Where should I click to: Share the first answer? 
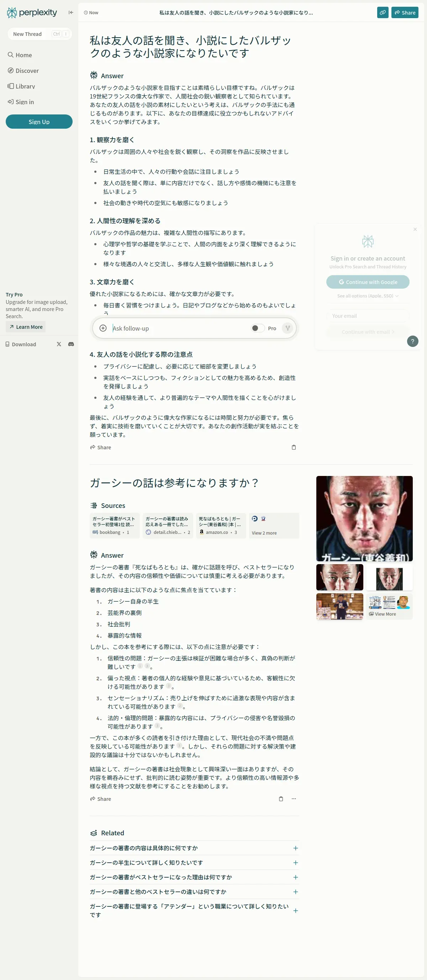pos(101,448)
